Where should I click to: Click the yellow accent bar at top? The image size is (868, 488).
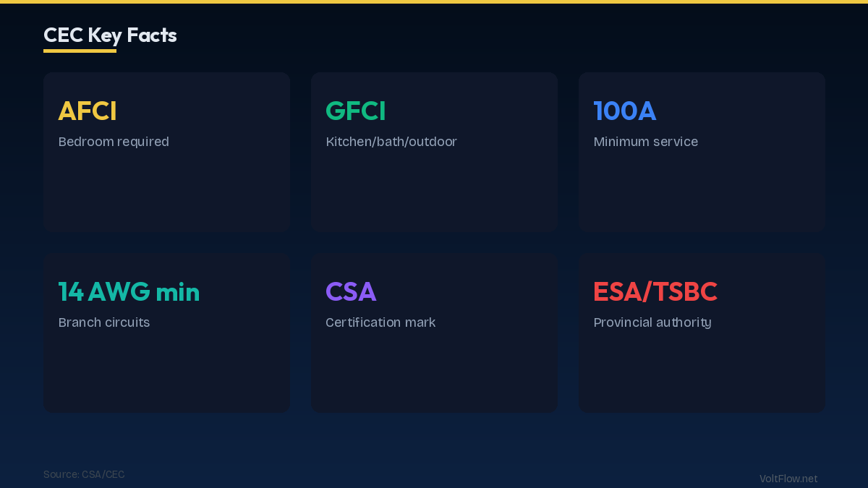pos(434,1)
